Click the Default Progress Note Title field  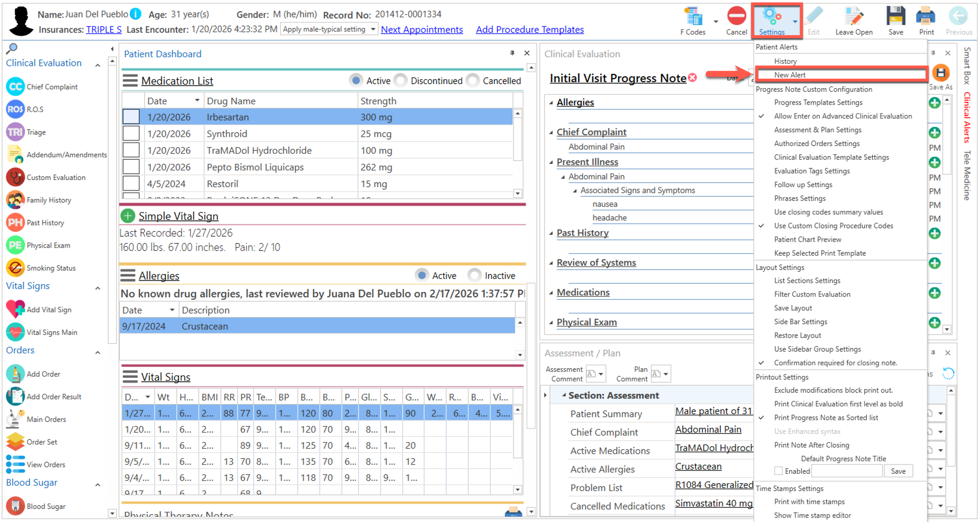tap(847, 471)
